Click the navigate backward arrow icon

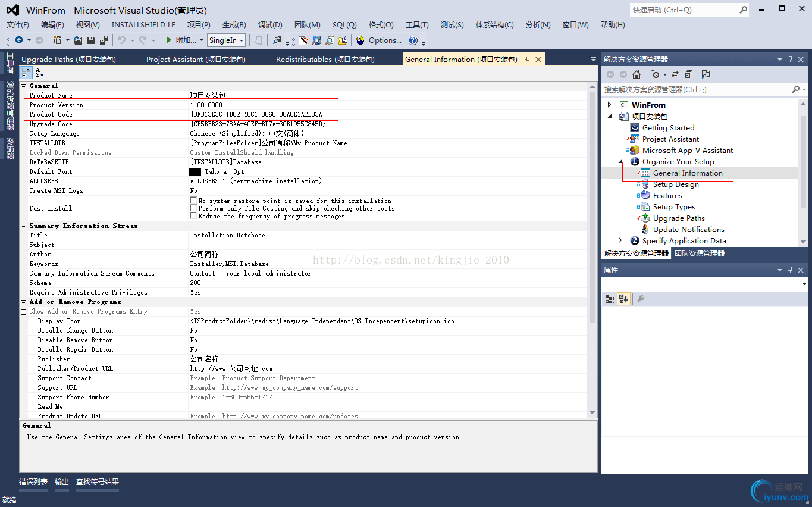[19, 40]
